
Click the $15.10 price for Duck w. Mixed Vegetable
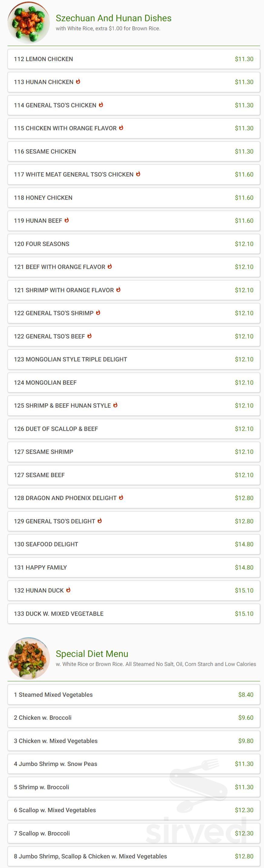[244, 614]
